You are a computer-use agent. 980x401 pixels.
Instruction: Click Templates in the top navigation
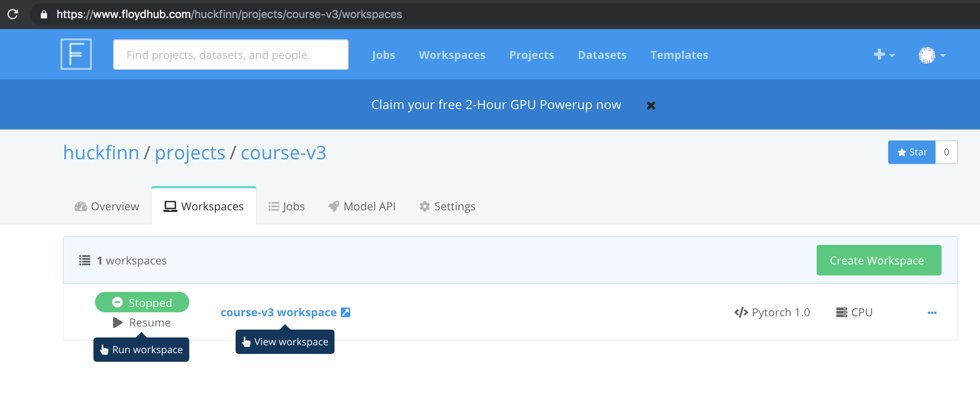(x=679, y=55)
